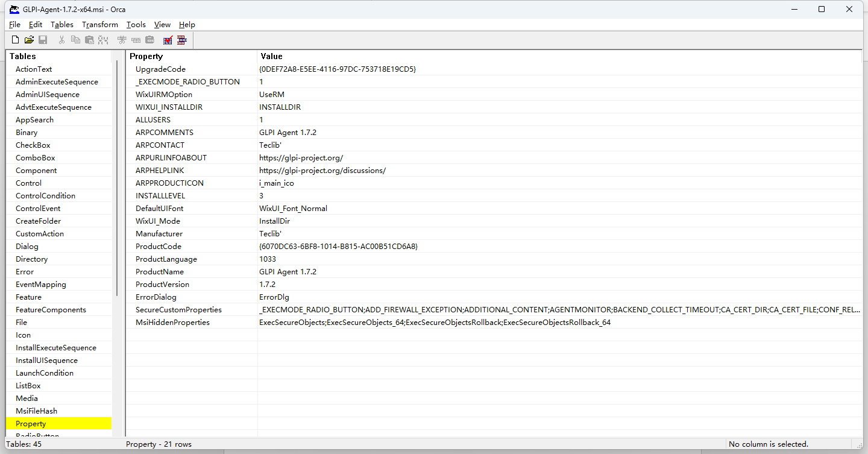The width and height of the screenshot is (868, 454).
Task: Click the i_main_ico value cell
Action: (x=560, y=183)
